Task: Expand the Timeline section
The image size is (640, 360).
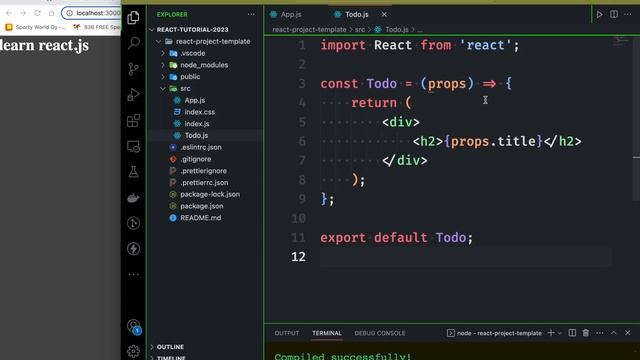Action: point(171,358)
